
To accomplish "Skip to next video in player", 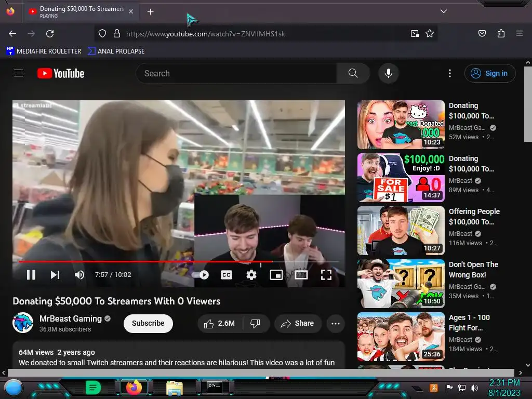I will point(55,275).
